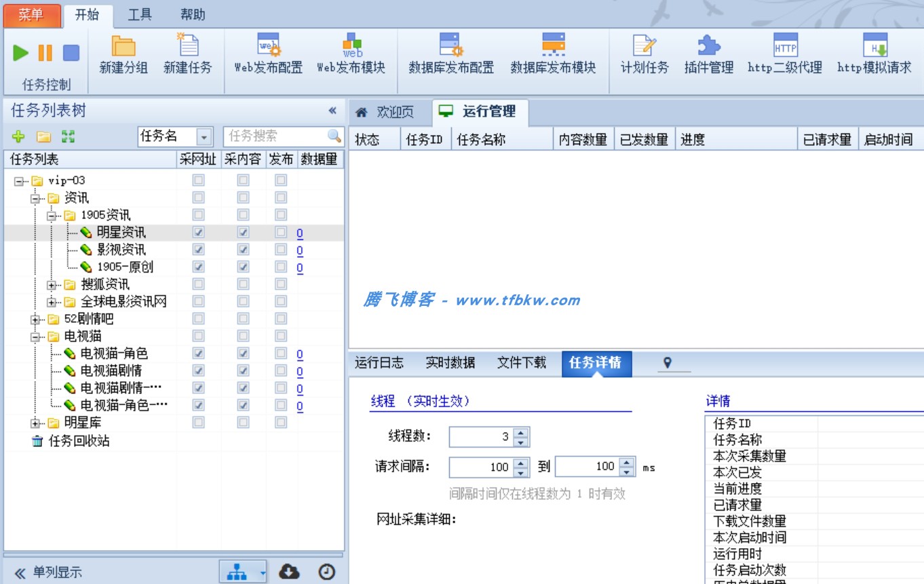Image resolution: width=924 pixels, height=584 pixels.
Task: Enable 发布 checkbox for 电视猫-角色
Action: click(281, 353)
